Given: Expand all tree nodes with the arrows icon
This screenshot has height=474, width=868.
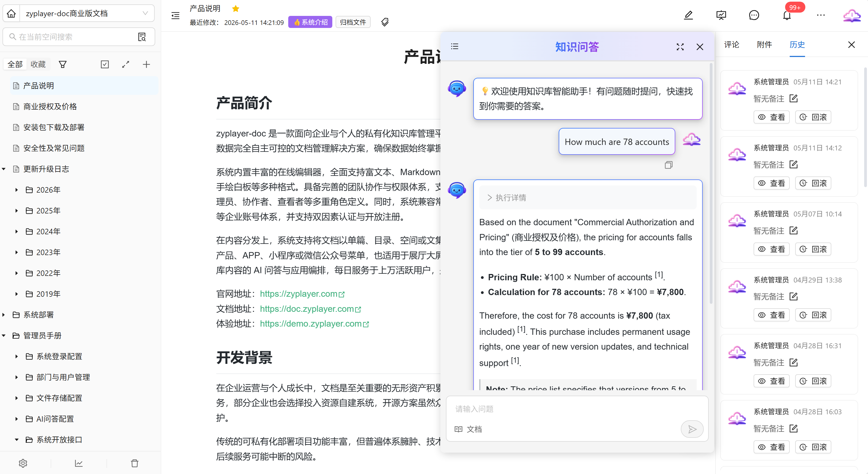Looking at the screenshot, I should tap(126, 64).
